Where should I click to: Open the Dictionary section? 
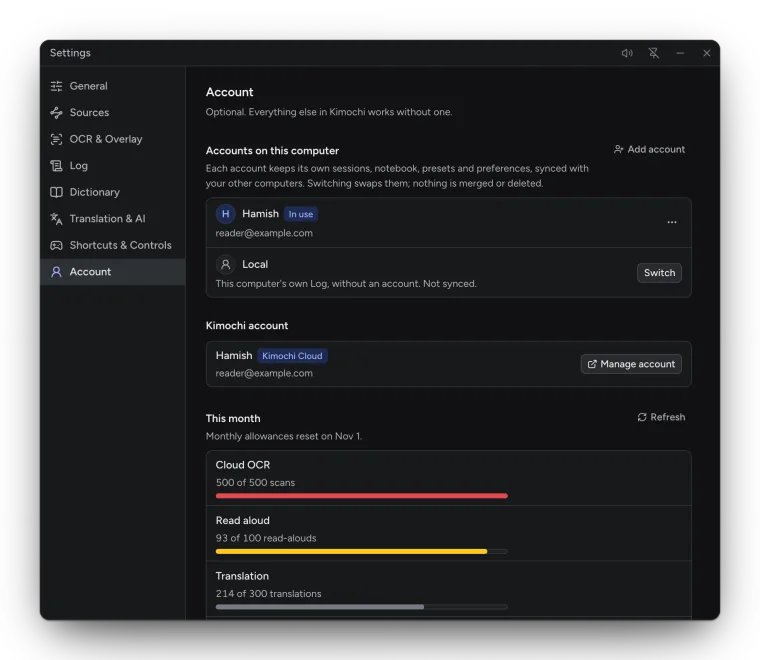(113, 192)
